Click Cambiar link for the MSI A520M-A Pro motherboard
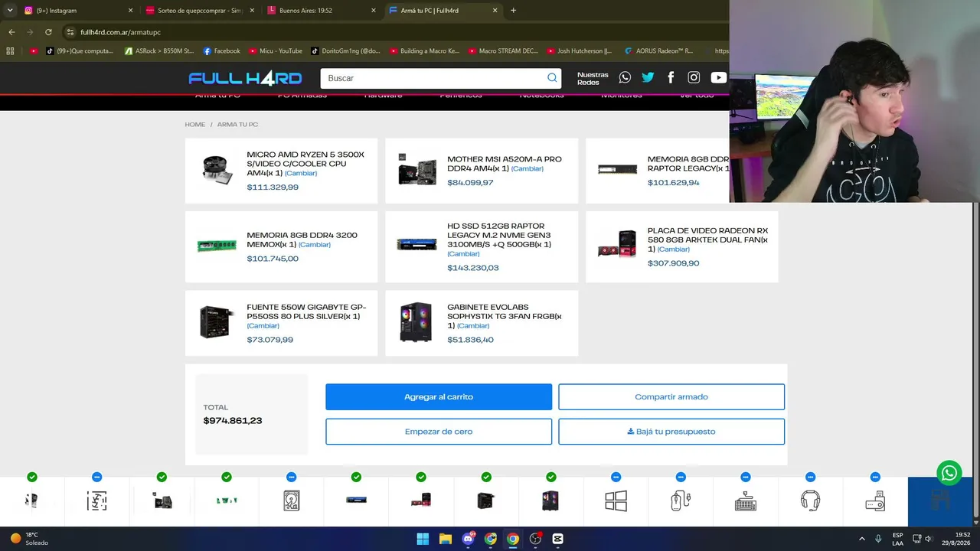Image resolution: width=980 pixels, height=551 pixels. tap(528, 169)
